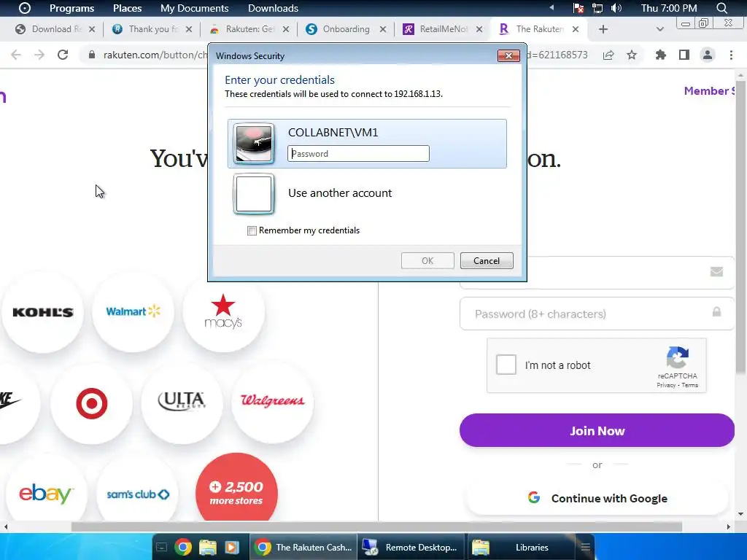Switch to Remote Desktop taskbar window

[x=411, y=547]
